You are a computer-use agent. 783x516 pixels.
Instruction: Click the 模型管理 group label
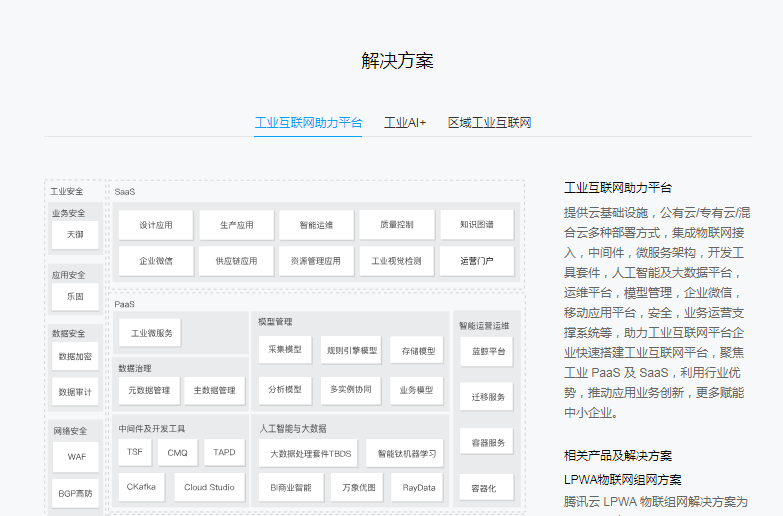275,322
